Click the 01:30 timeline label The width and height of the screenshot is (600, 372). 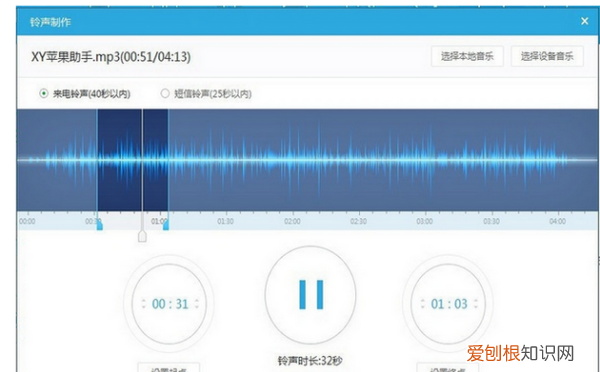[225, 222]
